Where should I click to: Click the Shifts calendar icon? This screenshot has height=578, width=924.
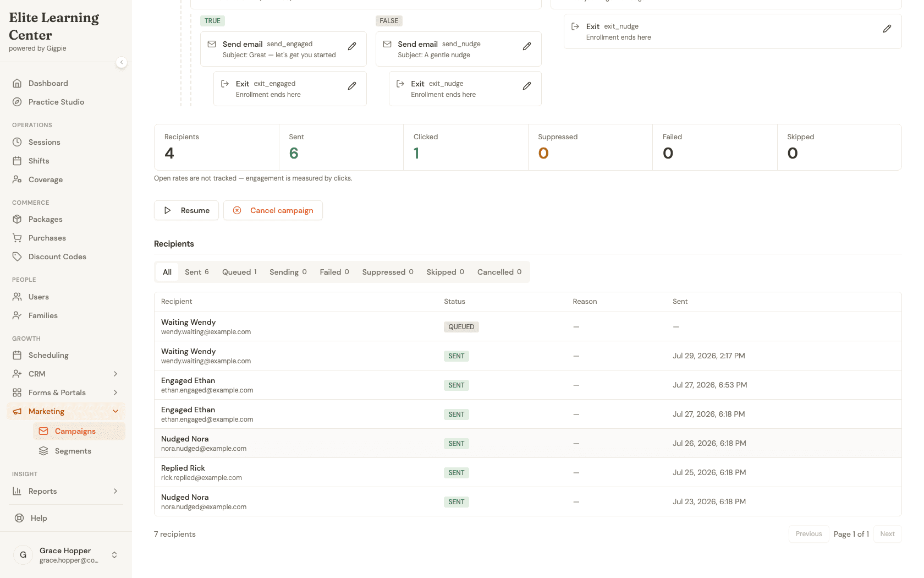click(x=17, y=161)
